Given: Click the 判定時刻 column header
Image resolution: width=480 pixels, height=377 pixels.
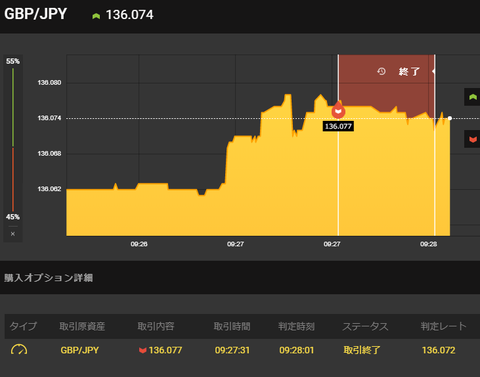Looking at the screenshot, I should coord(296,326).
